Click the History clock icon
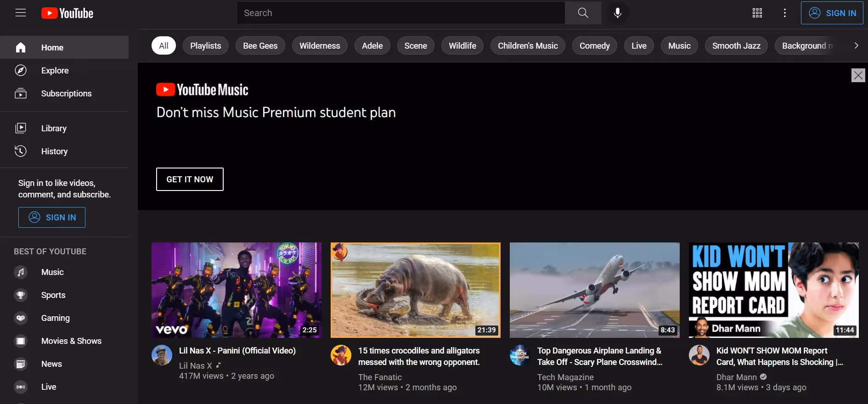Image resolution: width=868 pixels, height=404 pixels. [x=21, y=151]
